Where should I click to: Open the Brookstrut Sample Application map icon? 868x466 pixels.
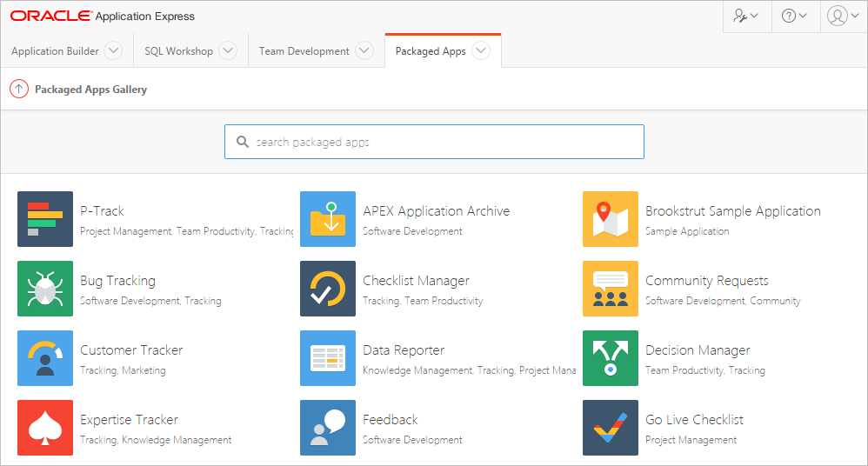coord(611,219)
